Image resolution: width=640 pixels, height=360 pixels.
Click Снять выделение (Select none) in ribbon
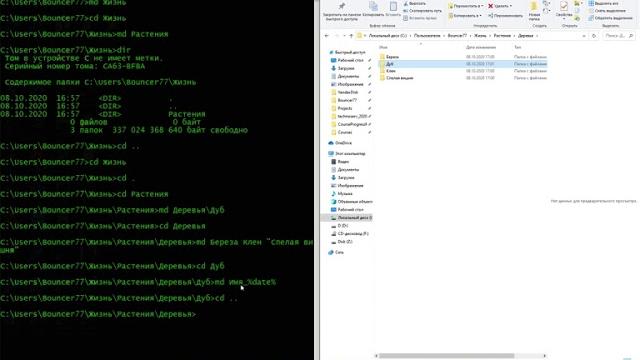pos(607,11)
